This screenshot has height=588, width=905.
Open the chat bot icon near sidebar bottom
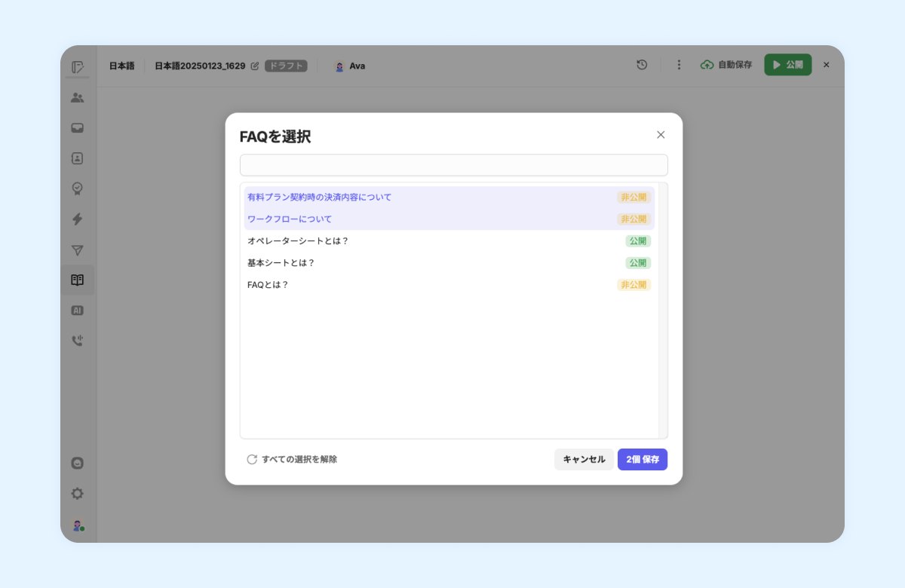[x=77, y=463]
